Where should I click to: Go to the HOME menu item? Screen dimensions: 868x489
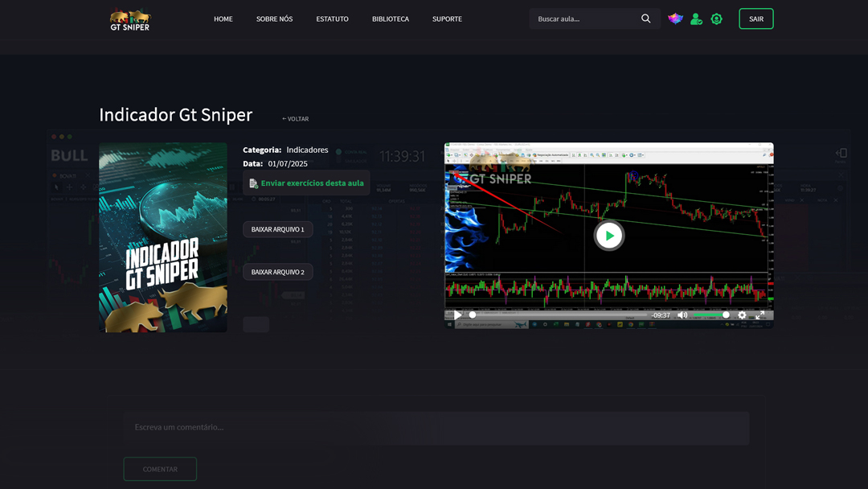coord(223,19)
